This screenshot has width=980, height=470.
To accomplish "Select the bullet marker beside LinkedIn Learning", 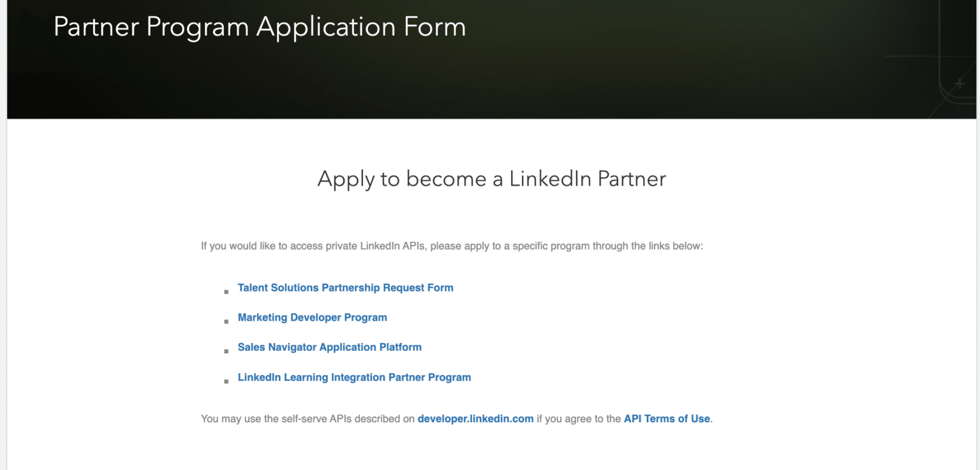I will (x=226, y=381).
